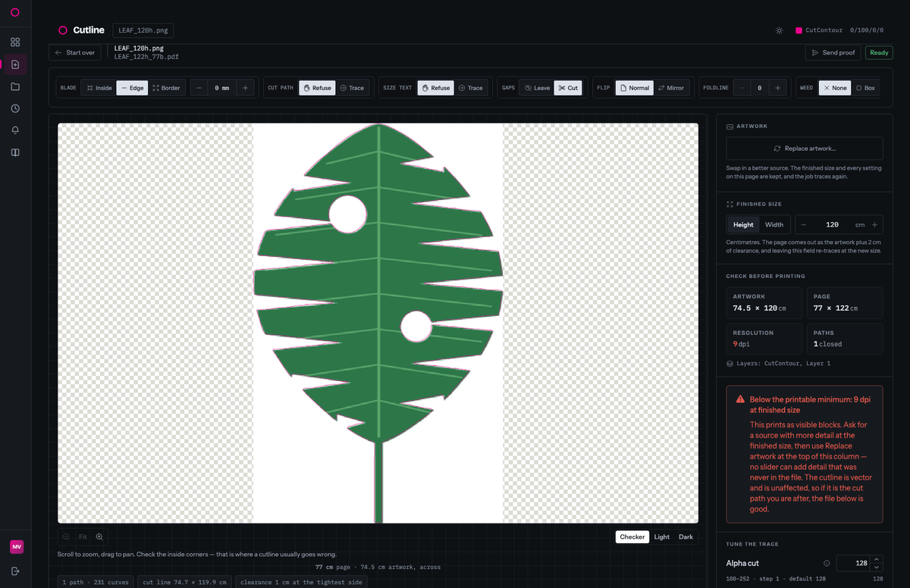Click the Ready status badge
This screenshot has width=910, height=588.
[879, 52]
